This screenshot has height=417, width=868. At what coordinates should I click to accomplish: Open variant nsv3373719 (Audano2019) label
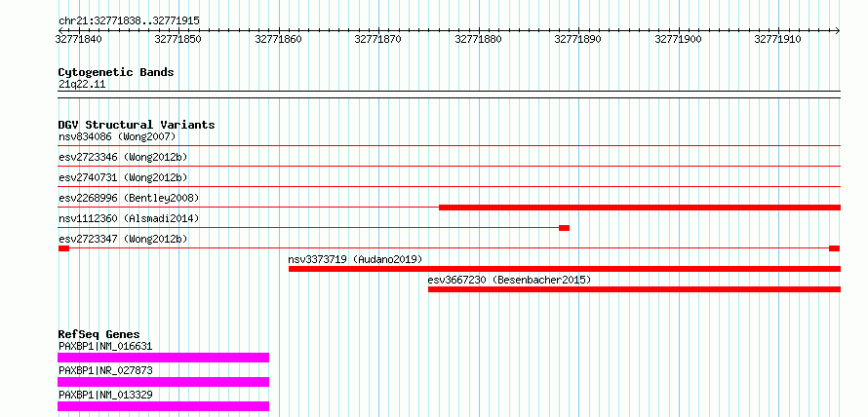click(355, 259)
